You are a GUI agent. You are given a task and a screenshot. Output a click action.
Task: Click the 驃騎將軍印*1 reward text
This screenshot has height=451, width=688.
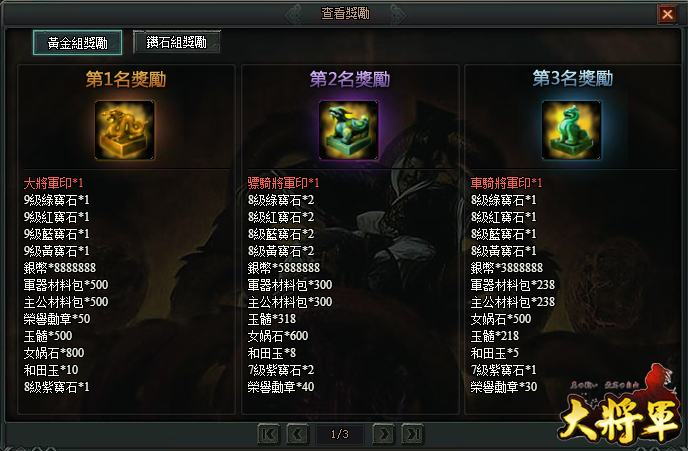coord(283,183)
